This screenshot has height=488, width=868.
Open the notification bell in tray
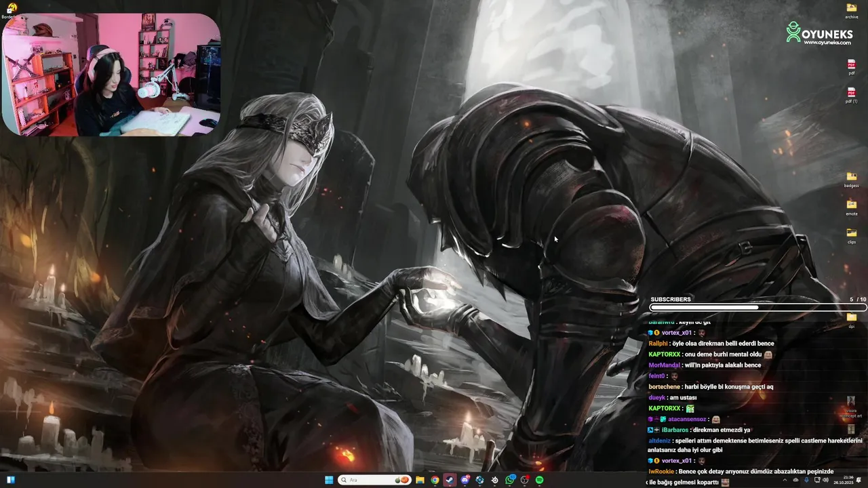[859, 480]
